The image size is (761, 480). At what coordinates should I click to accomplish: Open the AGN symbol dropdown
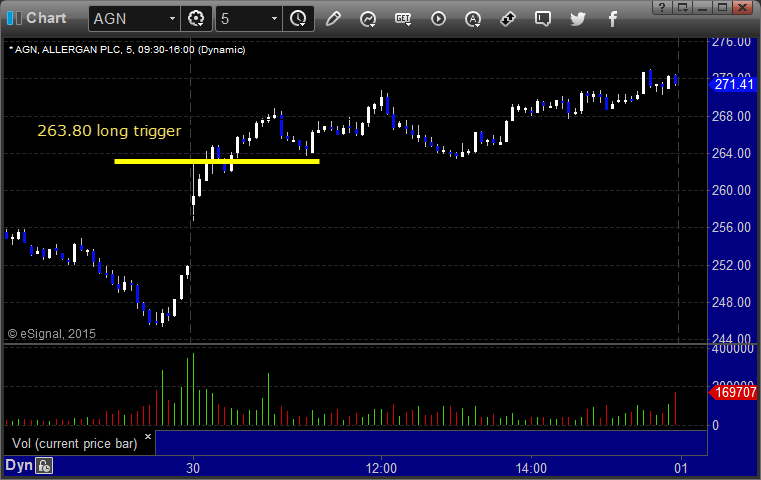click(x=172, y=19)
